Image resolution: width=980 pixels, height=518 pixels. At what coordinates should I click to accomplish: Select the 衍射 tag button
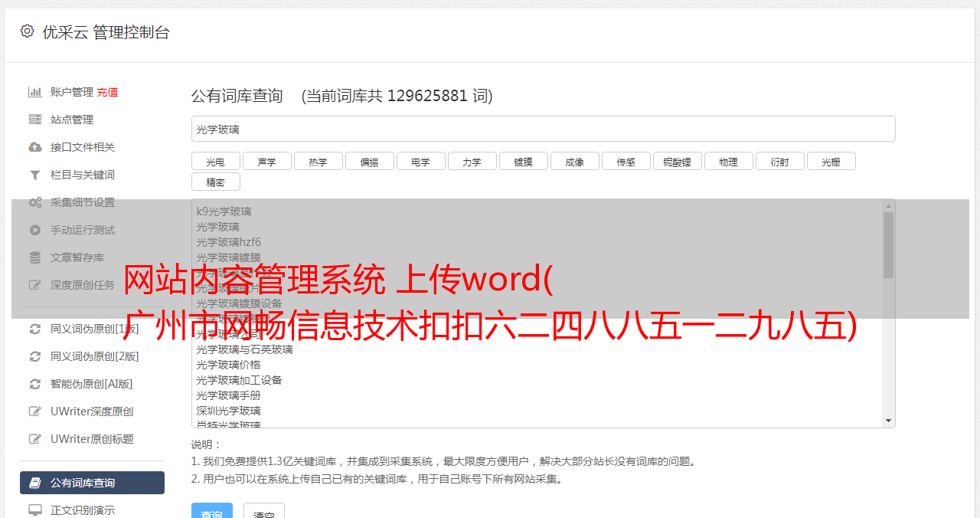[x=779, y=161]
